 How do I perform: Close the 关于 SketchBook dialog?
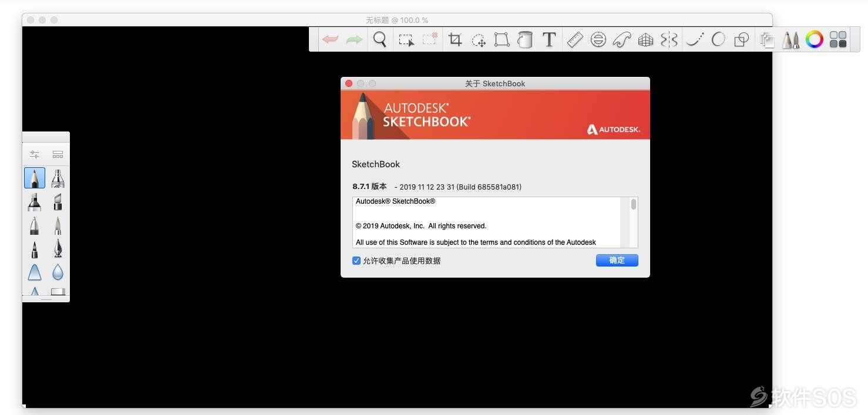point(349,83)
